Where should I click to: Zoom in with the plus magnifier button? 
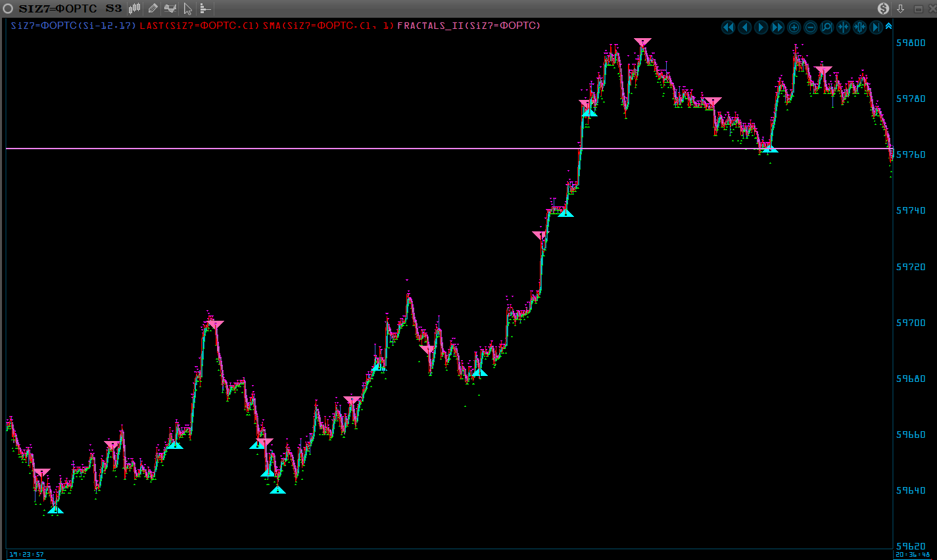pyautogui.click(x=794, y=27)
